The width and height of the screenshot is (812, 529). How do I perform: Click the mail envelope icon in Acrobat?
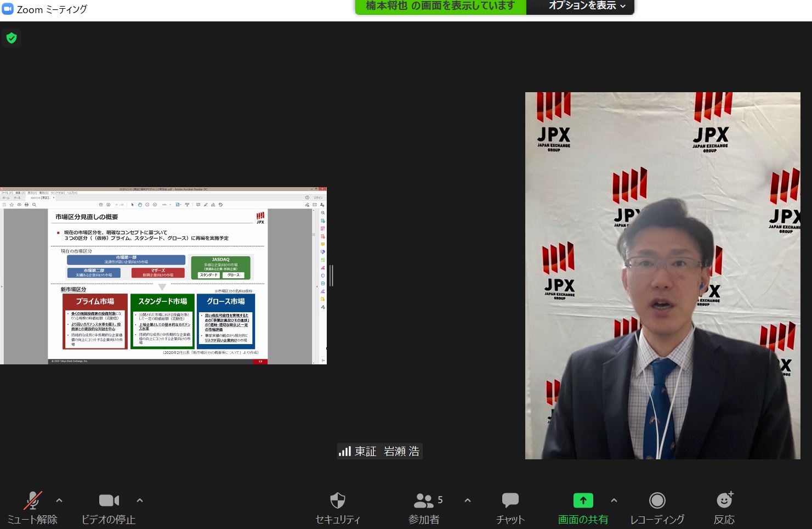click(x=315, y=205)
